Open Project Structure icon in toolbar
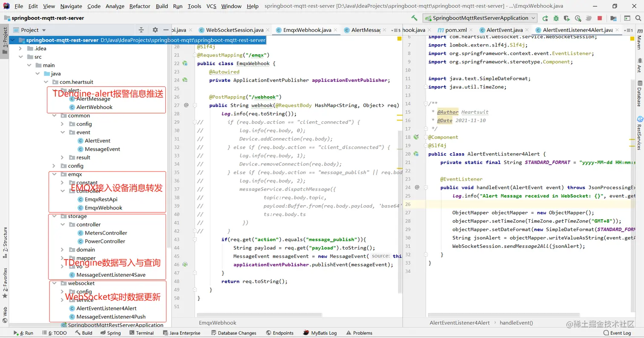Image resolution: width=644 pixels, height=338 pixels. (x=613, y=18)
